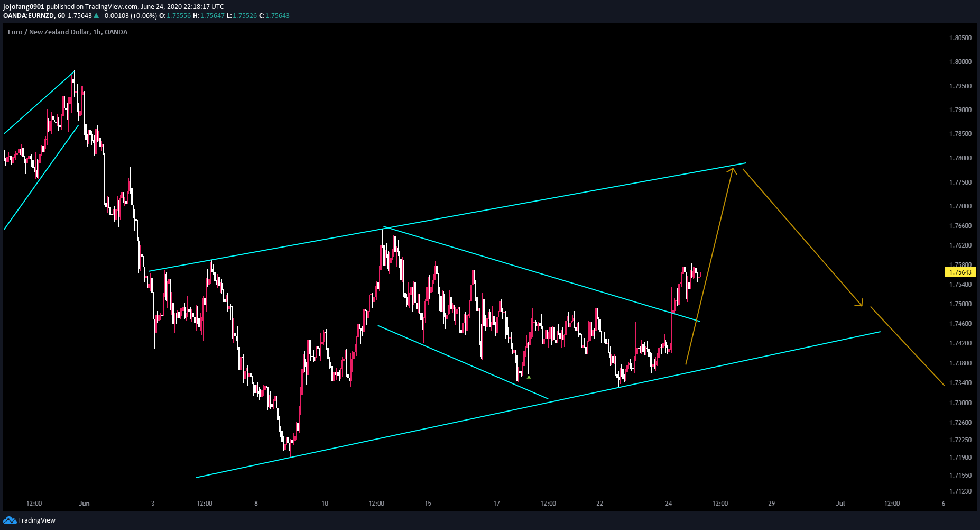Image resolution: width=980 pixels, height=530 pixels.
Task: Click the 1.79500 price axis label
Action: click(960, 86)
